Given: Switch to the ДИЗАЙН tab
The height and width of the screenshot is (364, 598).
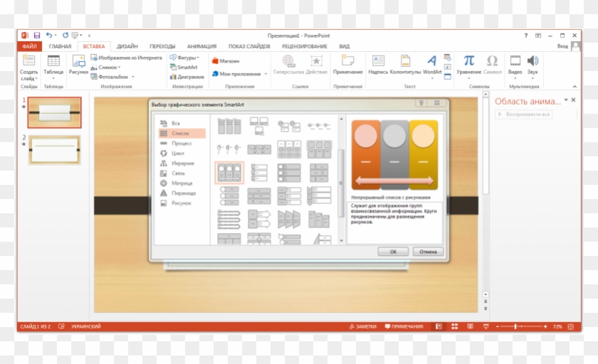Looking at the screenshot, I should click(x=127, y=46).
